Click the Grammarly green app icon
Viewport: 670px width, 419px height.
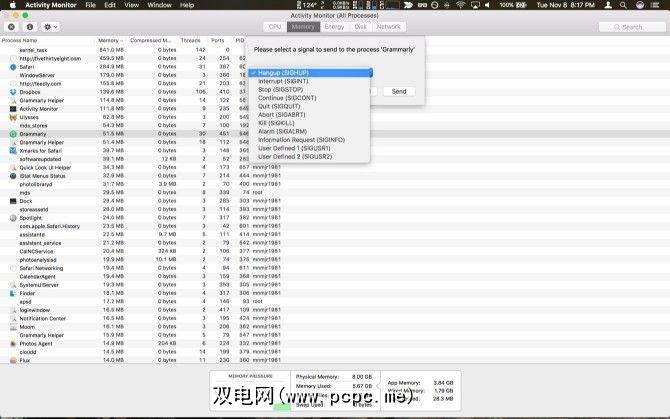(12, 133)
